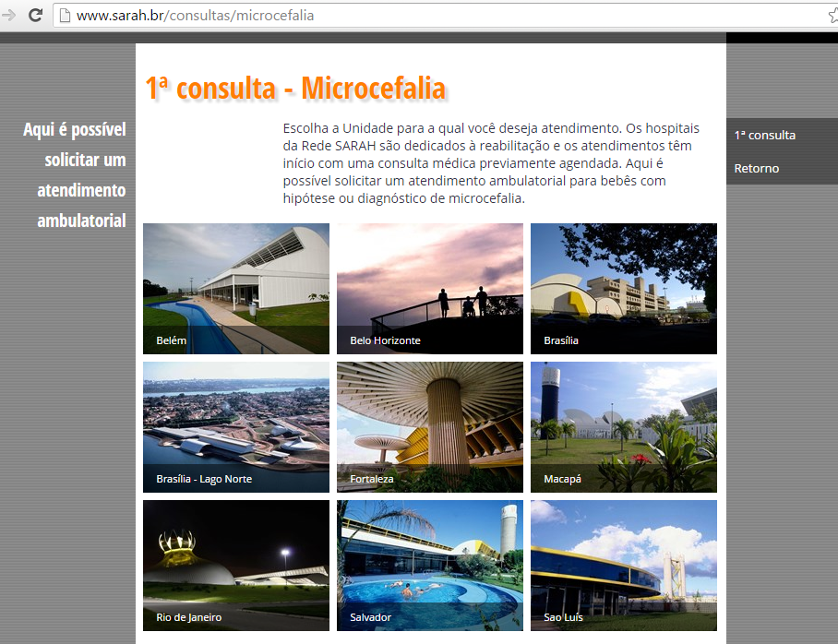Click the 'Aqui é possível solicitar' sidebar text

click(74, 174)
